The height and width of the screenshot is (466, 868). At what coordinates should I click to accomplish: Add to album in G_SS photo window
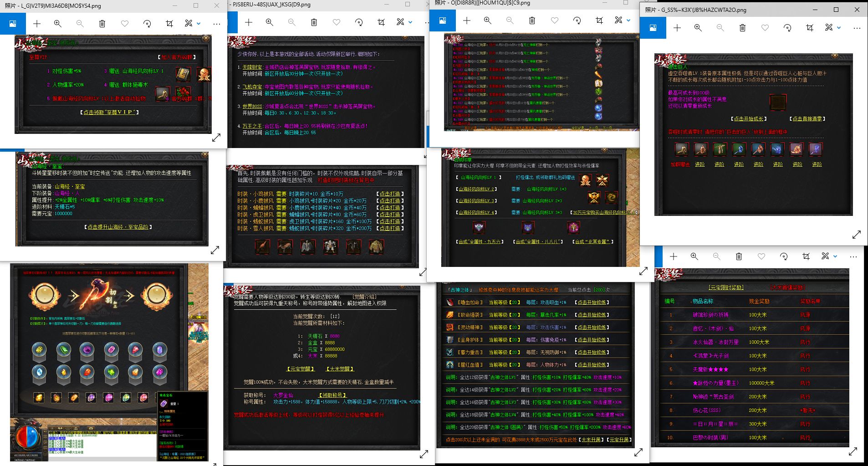[x=677, y=28]
